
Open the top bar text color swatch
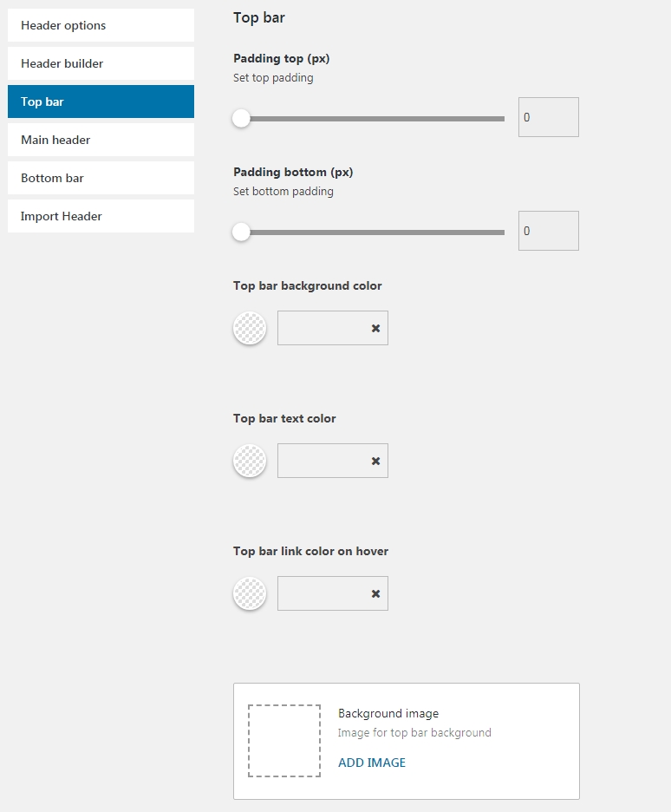[250, 461]
